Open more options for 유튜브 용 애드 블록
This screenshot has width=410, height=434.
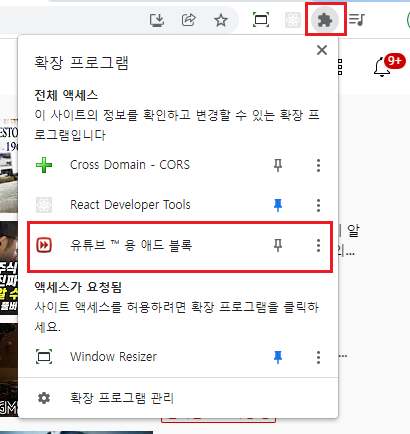(318, 245)
